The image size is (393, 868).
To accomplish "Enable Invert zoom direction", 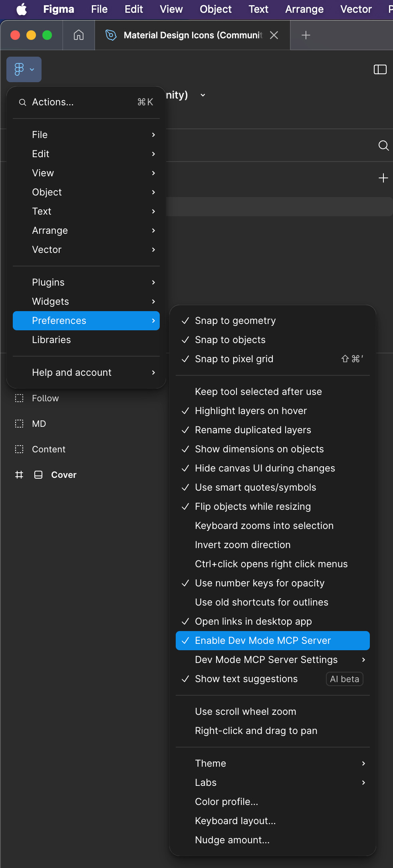I will click(x=273, y=545).
